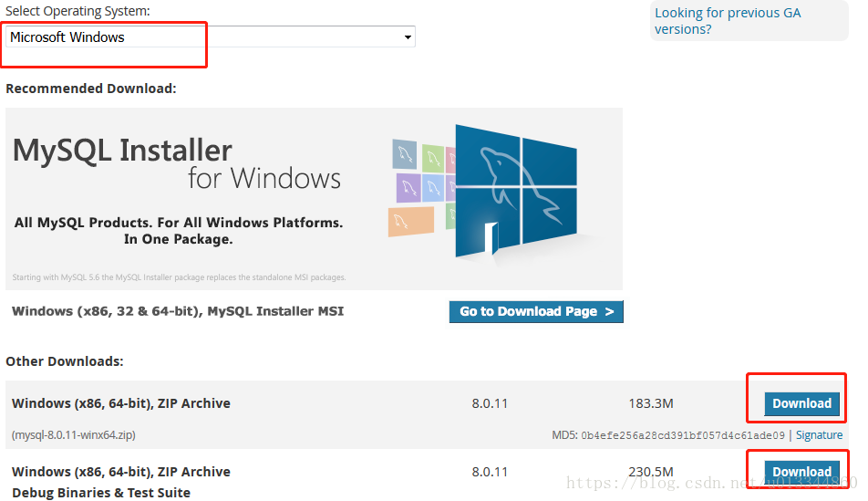Click the filename '(mysql-8.0.11-winx64.zip)'
This screenshot has width=868, height=501.
tap(74, 435)
